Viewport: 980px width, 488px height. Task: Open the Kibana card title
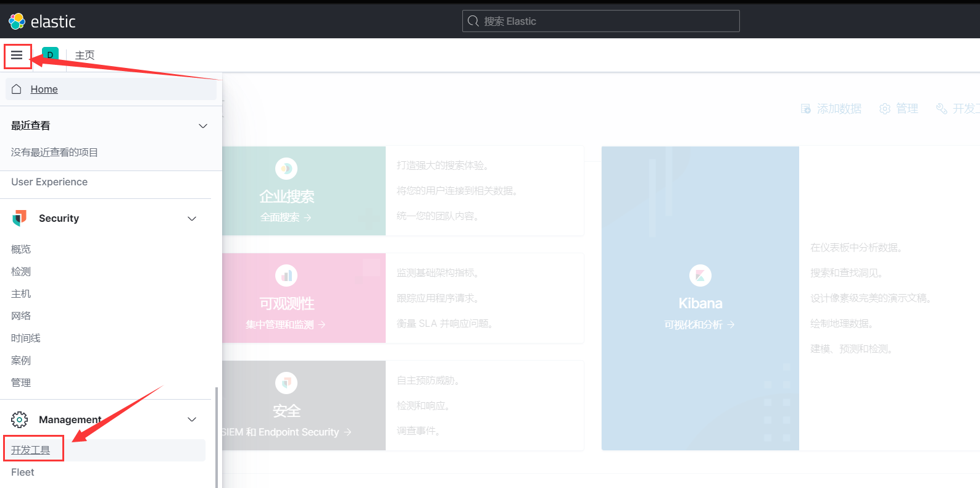coord(700,303)
